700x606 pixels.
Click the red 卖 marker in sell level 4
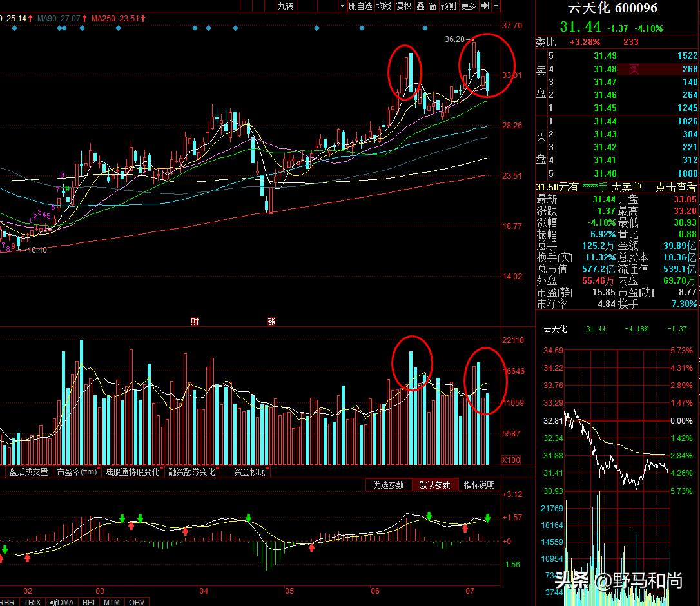634,70
